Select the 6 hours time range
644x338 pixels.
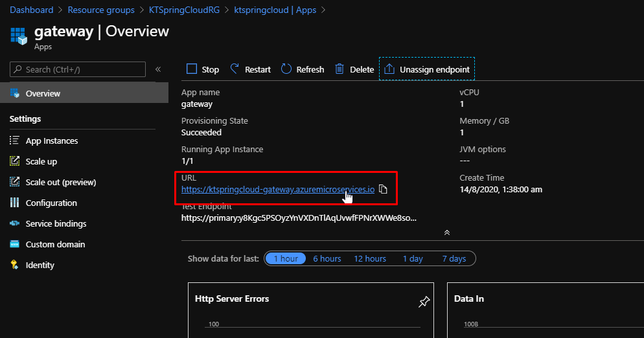point(327,258)
